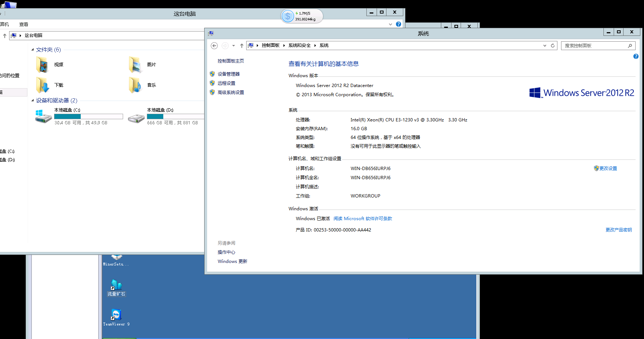Collapse the 设备和驱动器 (2) group

33,100
